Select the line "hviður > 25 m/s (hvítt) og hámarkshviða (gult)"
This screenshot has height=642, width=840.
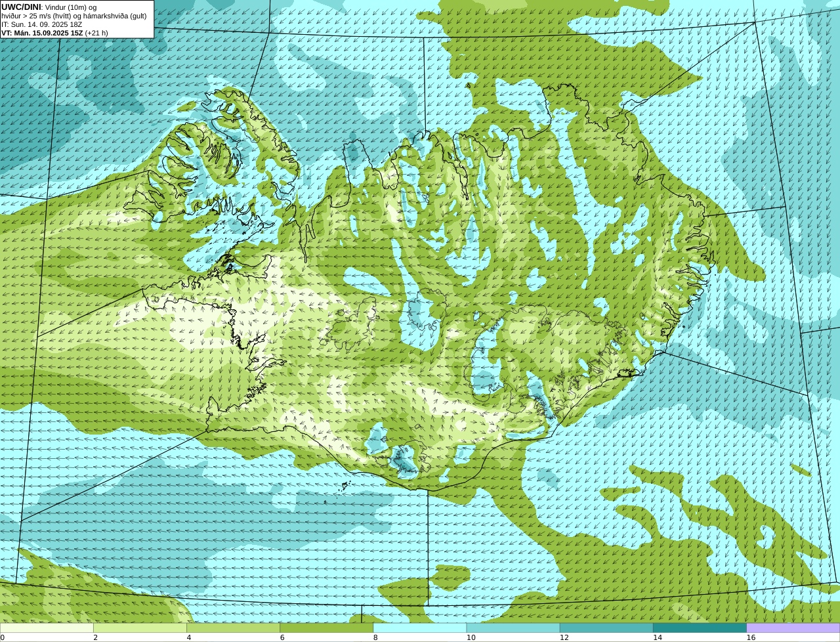(74, 16)
